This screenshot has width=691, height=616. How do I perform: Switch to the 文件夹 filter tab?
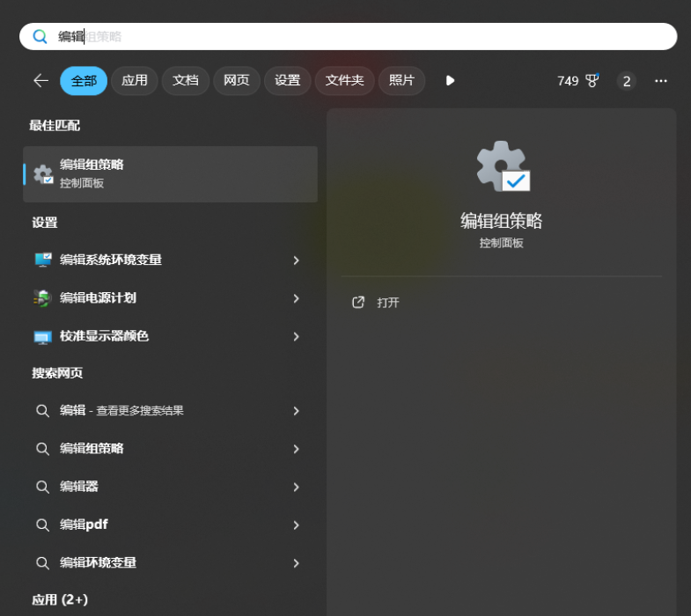344,81
